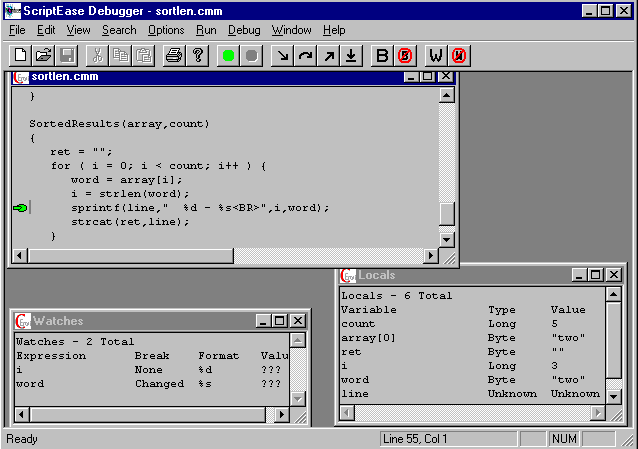Clear all breakpoints with the crossed-out B icon
The height and width of the screenshot is (449, 638).
(405, 55)
